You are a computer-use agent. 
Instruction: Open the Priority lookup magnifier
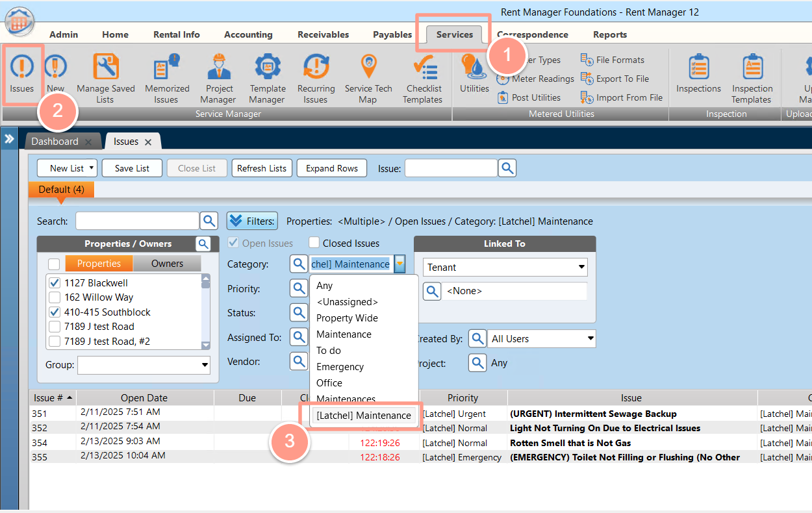click(298, 288)
